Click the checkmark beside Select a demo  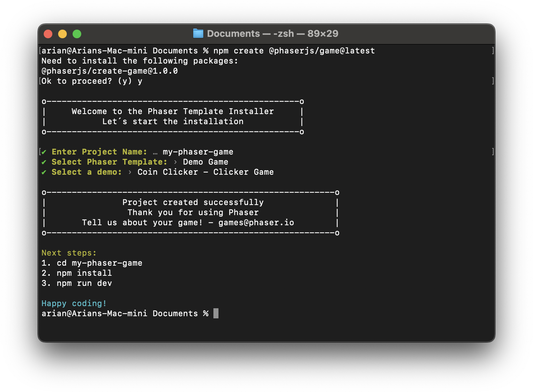44,172
